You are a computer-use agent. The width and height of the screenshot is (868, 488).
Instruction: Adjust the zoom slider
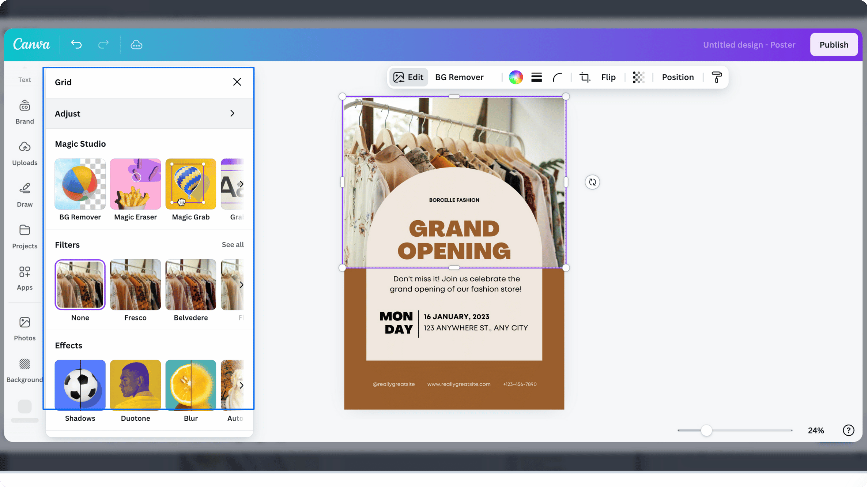[x=706, y=430]
